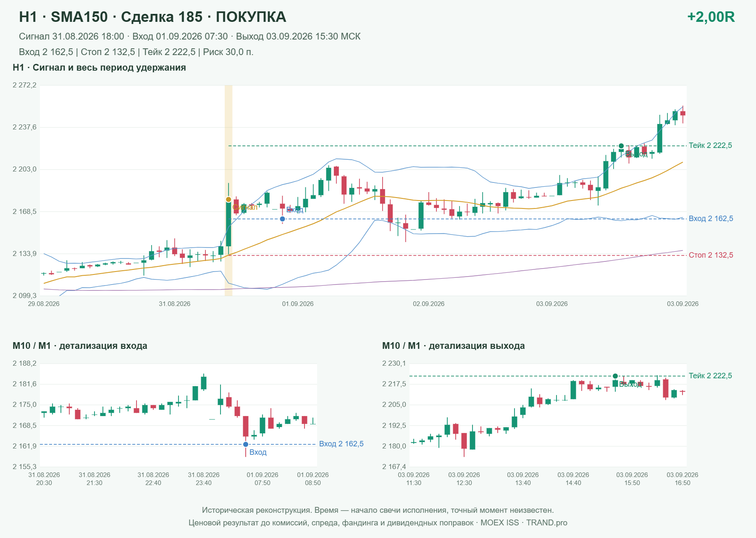756x538 pixels.
Task: Click the signal, entry and exit timestamps line
Action: (190, 37)
